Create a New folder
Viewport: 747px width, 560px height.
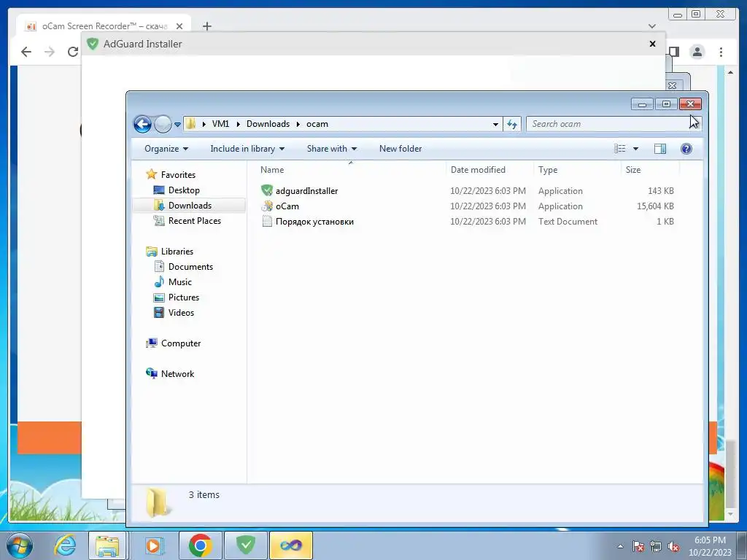coord(400,149)
